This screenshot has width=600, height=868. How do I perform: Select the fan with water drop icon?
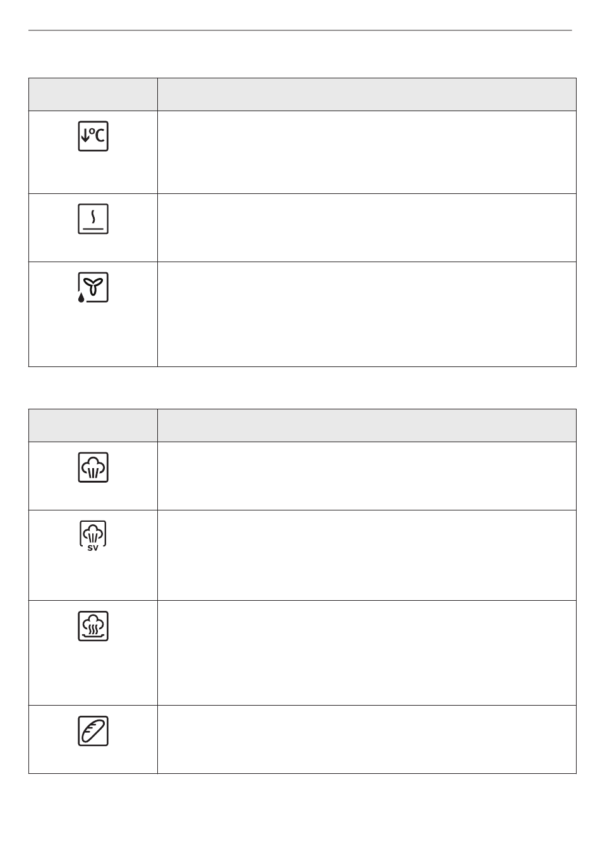[x=93, y=287]
